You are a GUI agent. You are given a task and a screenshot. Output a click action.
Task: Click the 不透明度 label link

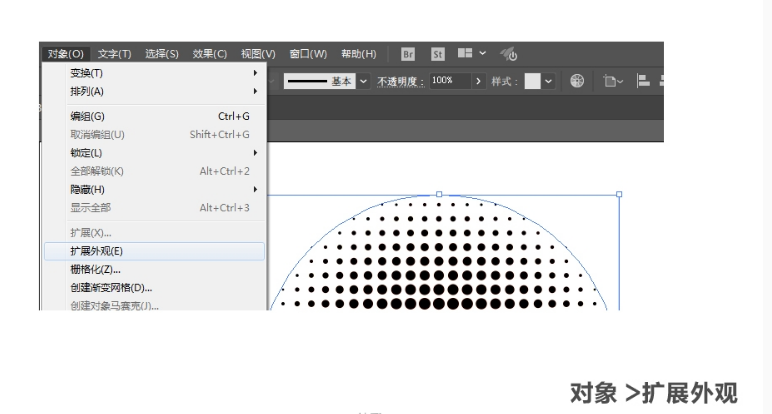pos(400,81)
